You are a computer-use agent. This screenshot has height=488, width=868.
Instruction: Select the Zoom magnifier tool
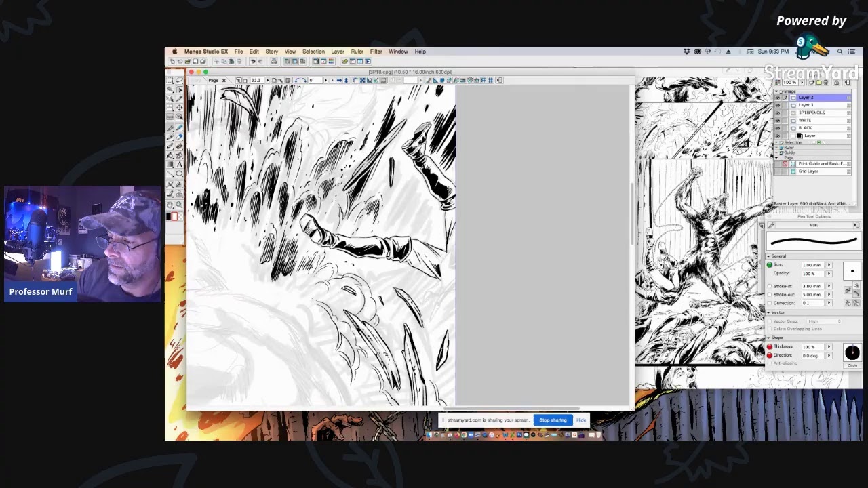(x=179, y=205)
